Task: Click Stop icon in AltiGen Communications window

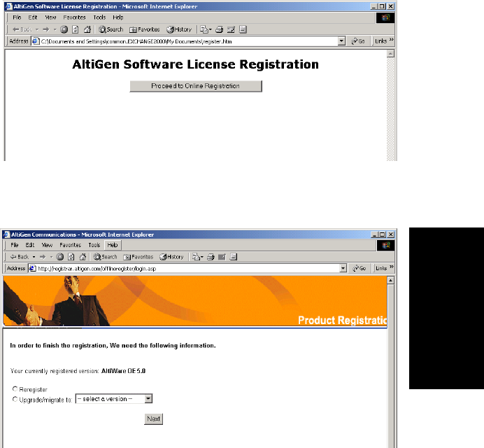Action: coord(60,257)
